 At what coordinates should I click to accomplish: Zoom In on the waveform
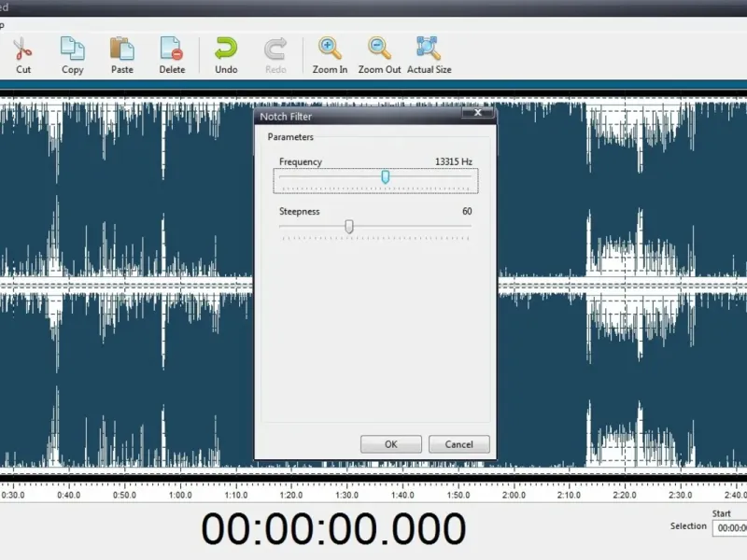(x=330, y=48)
